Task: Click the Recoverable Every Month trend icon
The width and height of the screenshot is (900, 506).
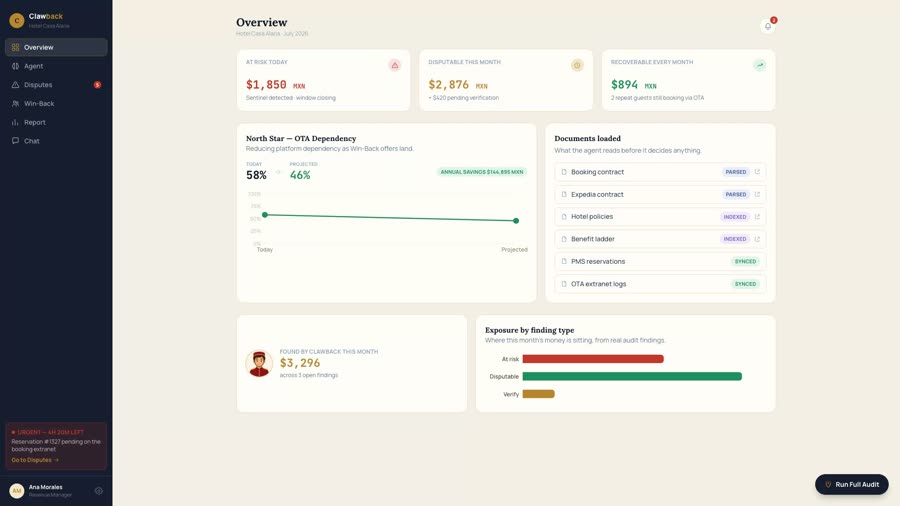Action: pyautogui.click(x=759, y=65)
